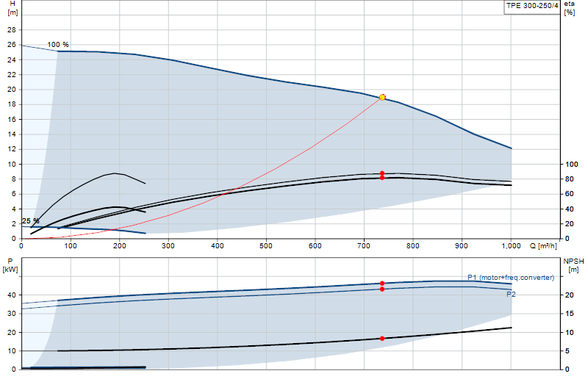Click the red marker on the black NPSH curve
Viewport: 588px width, 382px height.
point(382,339)
